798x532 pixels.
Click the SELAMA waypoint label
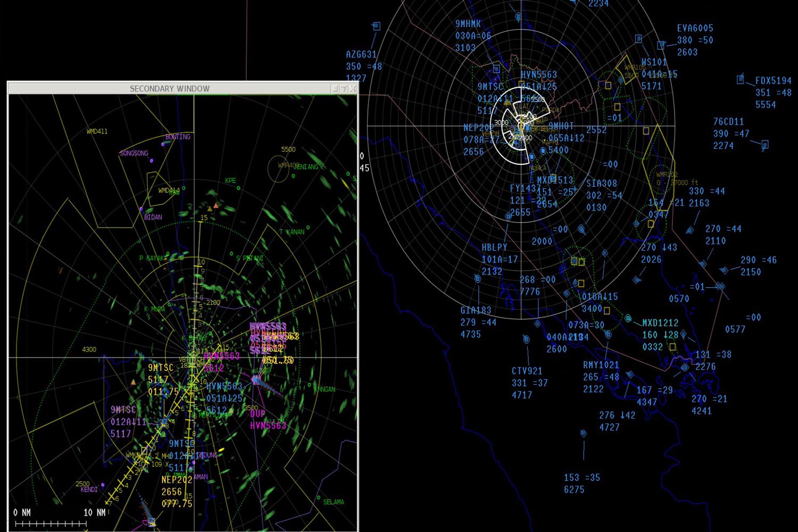[x=334, y=502]
